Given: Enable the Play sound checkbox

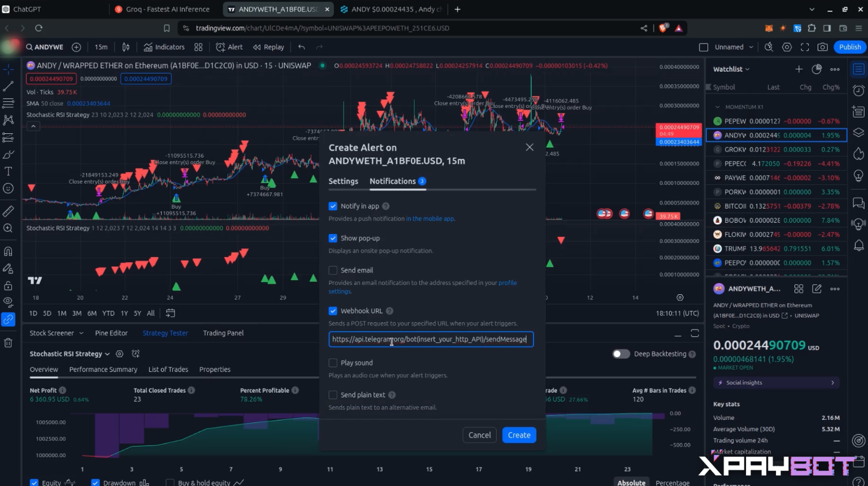Looking at the screenshot, I should (x=333, y=363).
